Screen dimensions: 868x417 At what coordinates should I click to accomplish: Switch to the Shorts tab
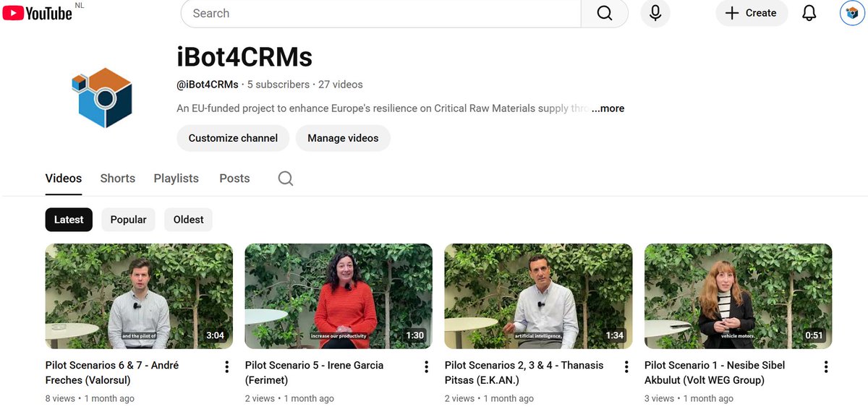pos(118,179)
